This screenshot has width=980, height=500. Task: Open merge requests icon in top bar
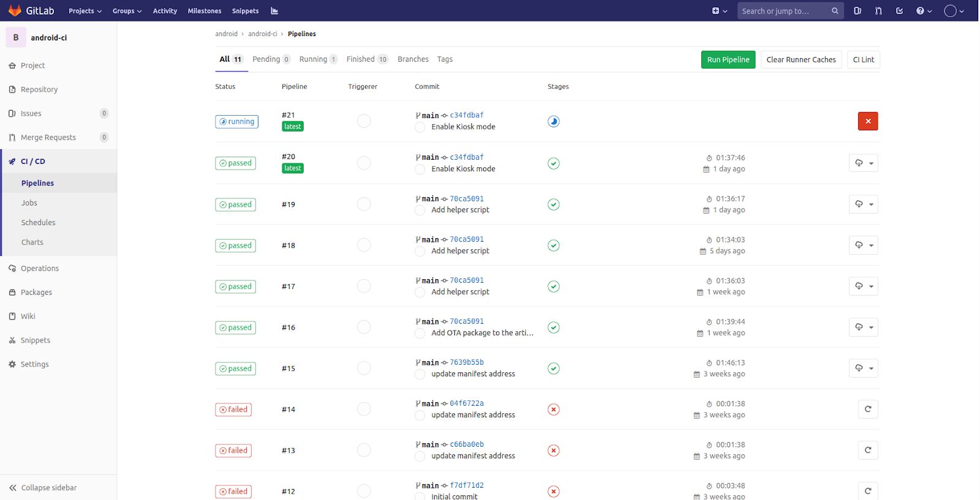(x=878, y=11)
